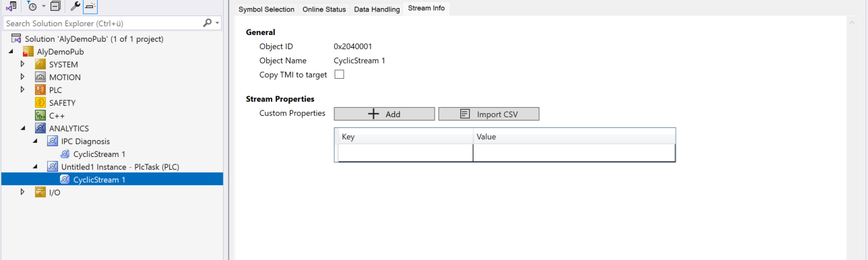Click the Key column header
The width and height of the screenshot is (868, 260).
click(x=405, y=137)
